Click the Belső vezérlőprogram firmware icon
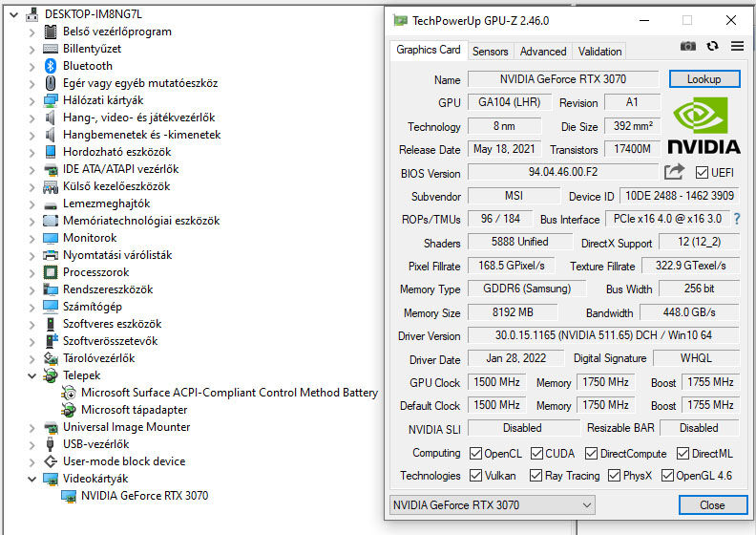The height and width of the screenshot is (535, 756). 51,32
